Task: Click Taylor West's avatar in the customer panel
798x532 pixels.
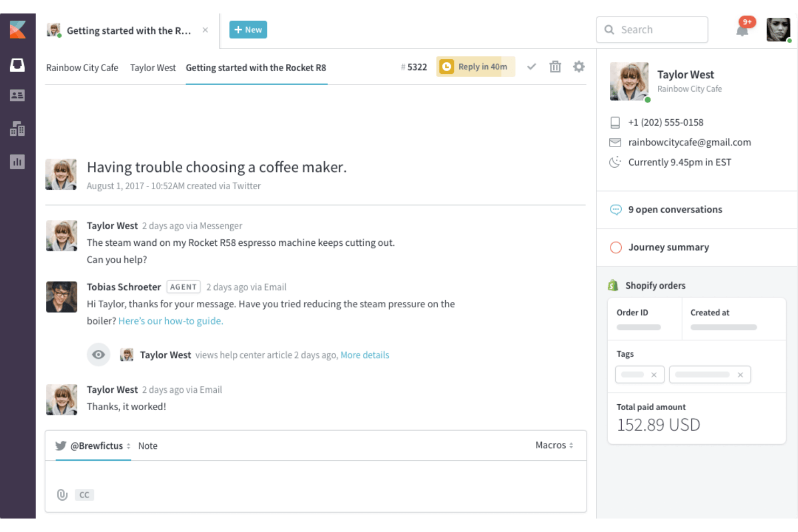Action: pyautogui.click(x=629, y=81)
